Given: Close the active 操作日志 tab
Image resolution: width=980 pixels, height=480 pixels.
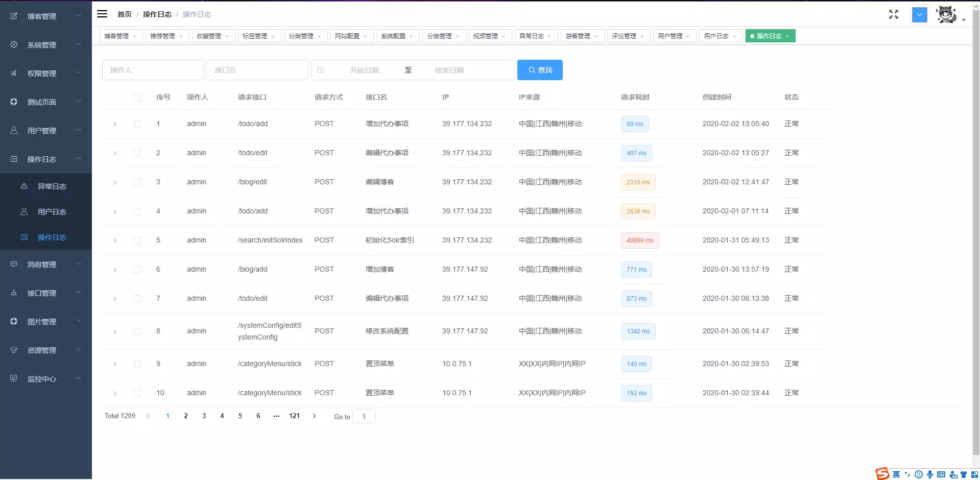Looking at the screenshot, I should click(x=787, y=36).
